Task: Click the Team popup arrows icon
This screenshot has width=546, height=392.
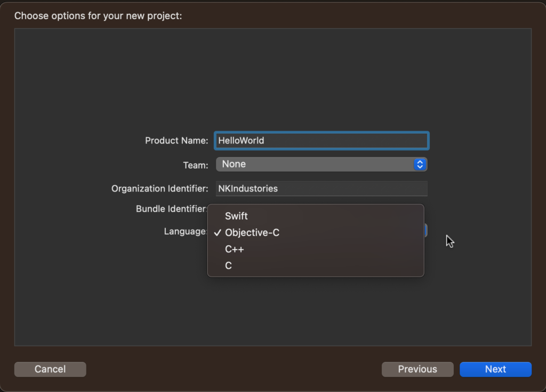Action: (x=420, y=164)
